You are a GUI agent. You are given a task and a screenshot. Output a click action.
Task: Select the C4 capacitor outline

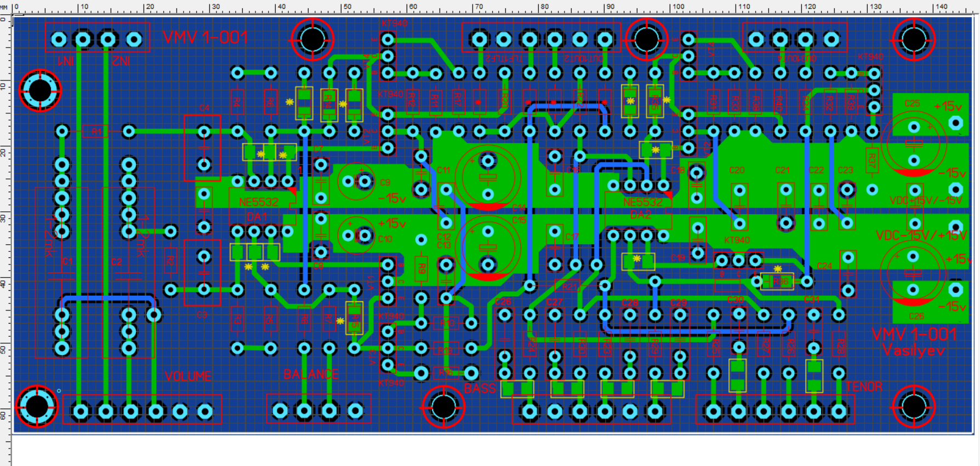coord(203,148)
